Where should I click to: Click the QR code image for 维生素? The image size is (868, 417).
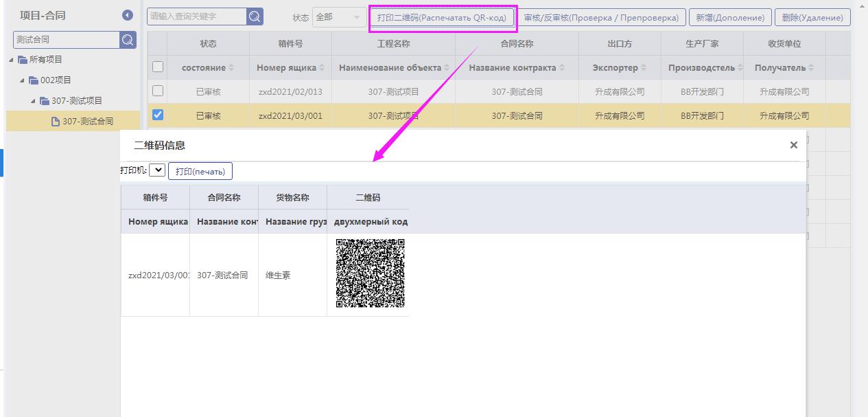click(x=370, y=273)
